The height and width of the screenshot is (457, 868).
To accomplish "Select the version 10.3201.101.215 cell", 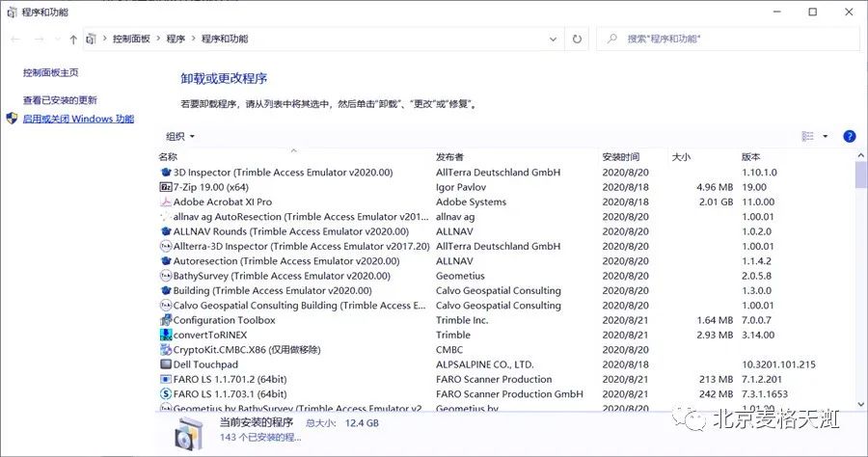I will 779,364.
